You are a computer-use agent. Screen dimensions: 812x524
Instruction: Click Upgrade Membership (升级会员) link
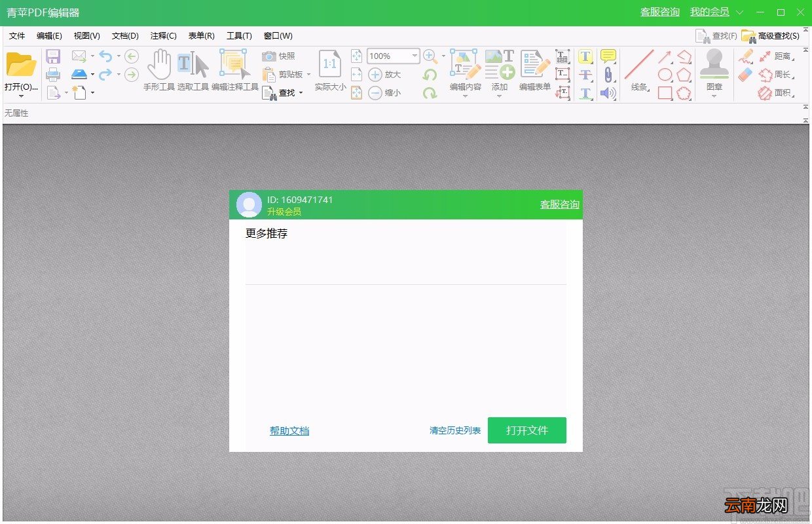coord(284,212)
